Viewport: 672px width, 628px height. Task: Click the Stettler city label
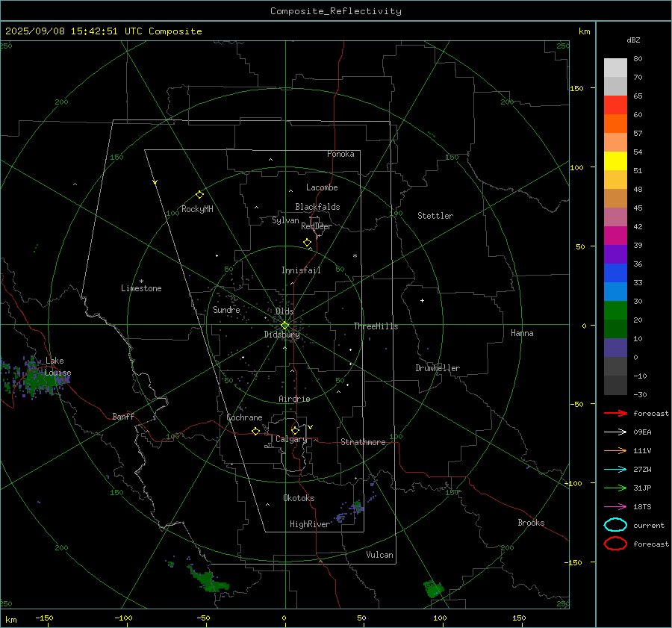point(435,216)
